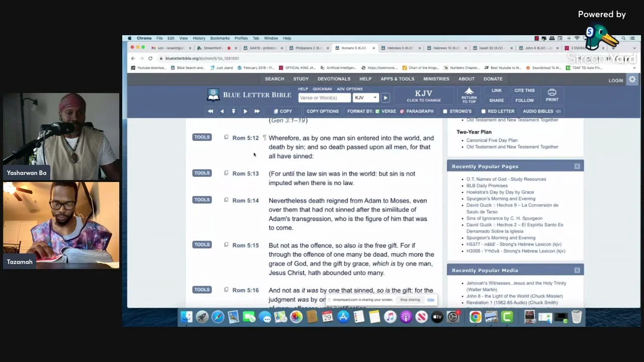Image resolution: width=644 pixels, height=362 pixels.
Task: Open the SEARCH menu on Blue Letter Bible
Action: point(274,79)
